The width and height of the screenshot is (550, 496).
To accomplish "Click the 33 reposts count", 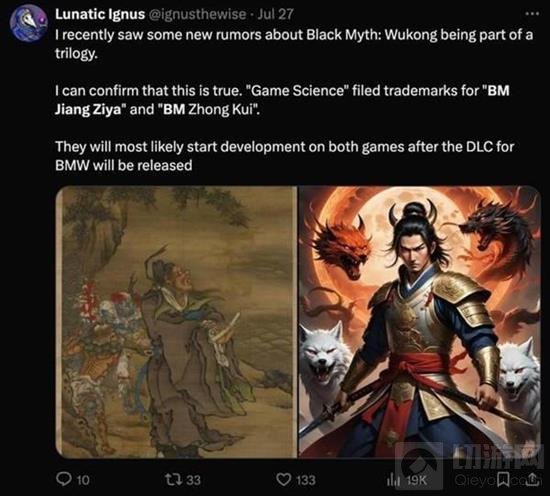I will (x=193, y=480).
